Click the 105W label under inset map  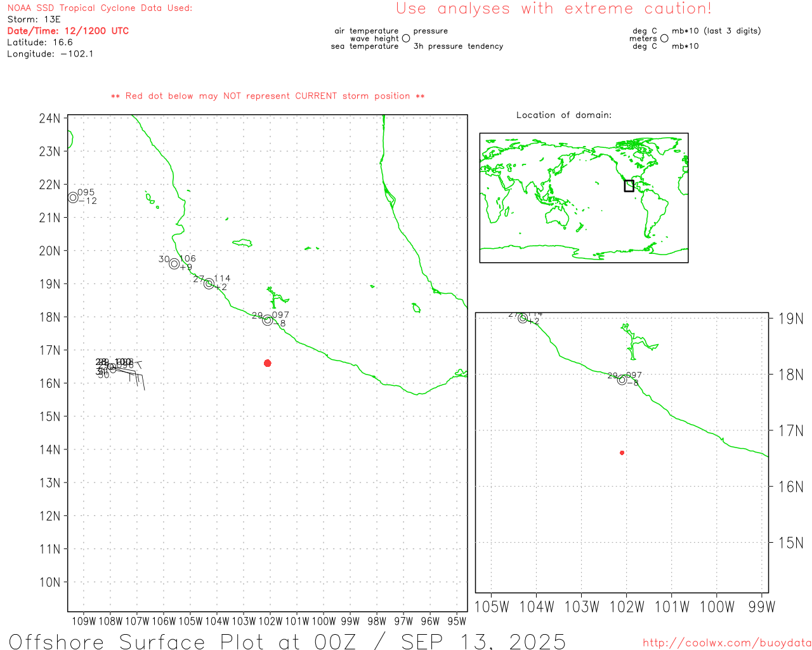pos(492,607)
